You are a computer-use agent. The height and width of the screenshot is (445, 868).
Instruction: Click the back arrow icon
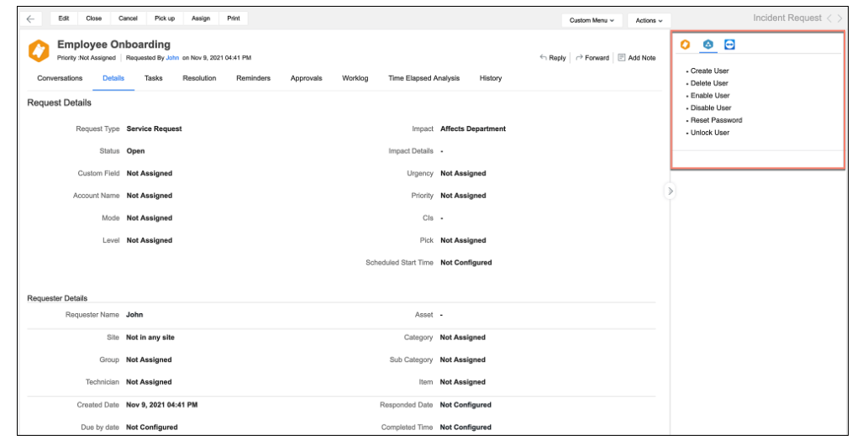30,18
